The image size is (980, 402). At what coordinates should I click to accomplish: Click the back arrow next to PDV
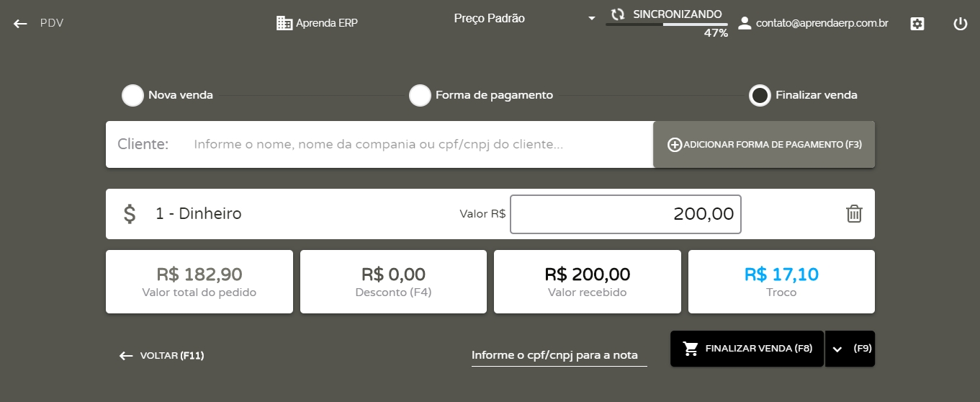pyautogui.click(x=20, y=23)
